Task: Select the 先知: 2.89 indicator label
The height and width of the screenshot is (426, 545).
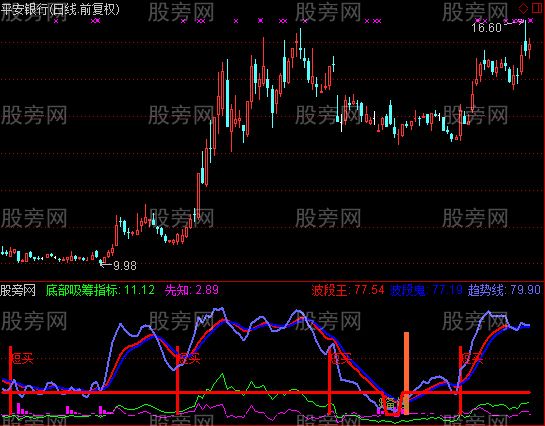Action: [x=192, y=290]
